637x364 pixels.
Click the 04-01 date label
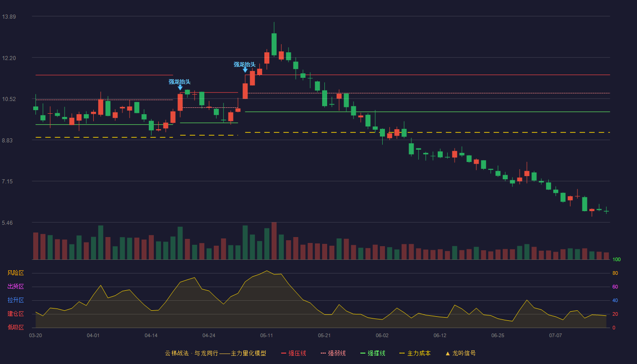coord(93,335)
